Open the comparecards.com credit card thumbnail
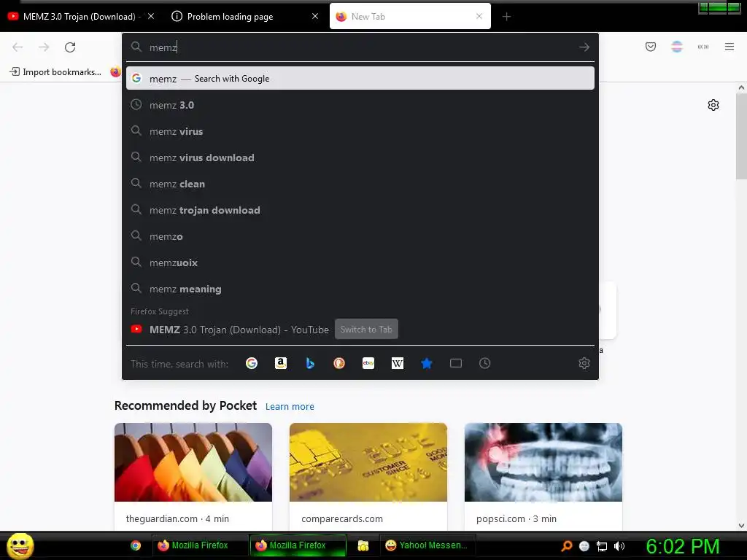 click(368, 462)
